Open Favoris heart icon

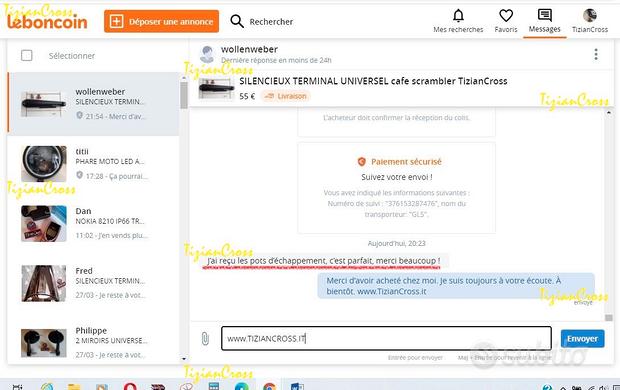(x=506, y=16)
